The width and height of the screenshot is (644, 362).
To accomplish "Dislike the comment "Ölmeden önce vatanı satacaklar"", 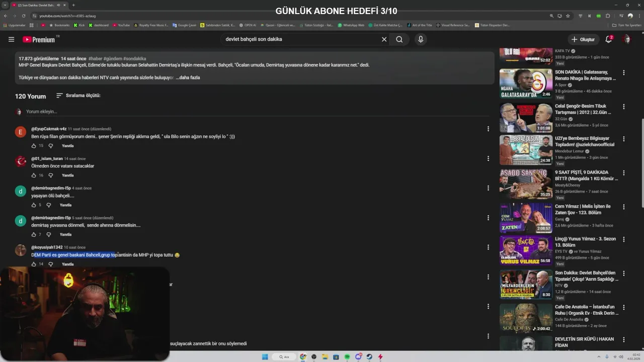I will coord(51,175).
